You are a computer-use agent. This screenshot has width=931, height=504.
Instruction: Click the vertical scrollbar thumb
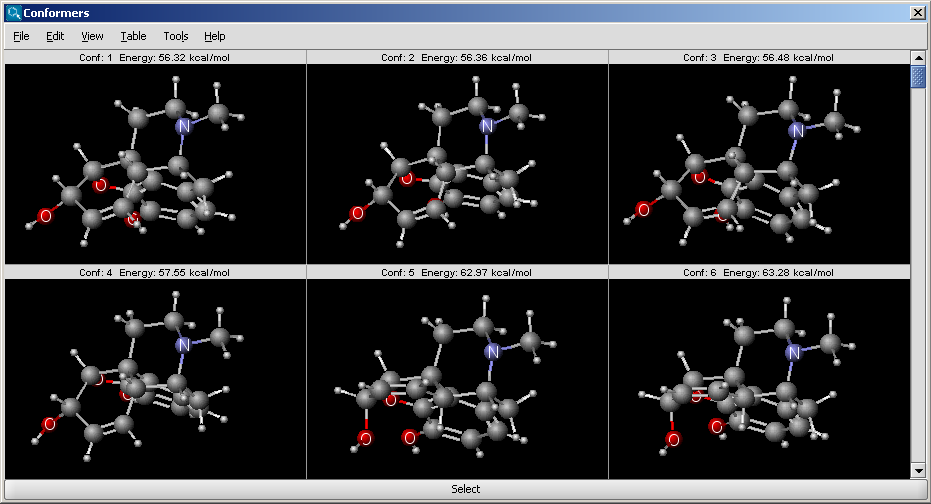[917, 77]
